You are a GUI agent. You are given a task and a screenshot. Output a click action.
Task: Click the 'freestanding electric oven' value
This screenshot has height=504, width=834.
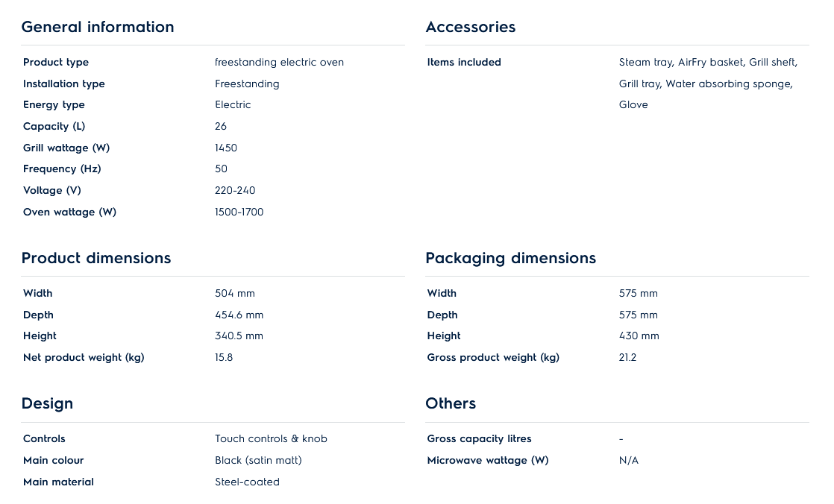[280, 62]
